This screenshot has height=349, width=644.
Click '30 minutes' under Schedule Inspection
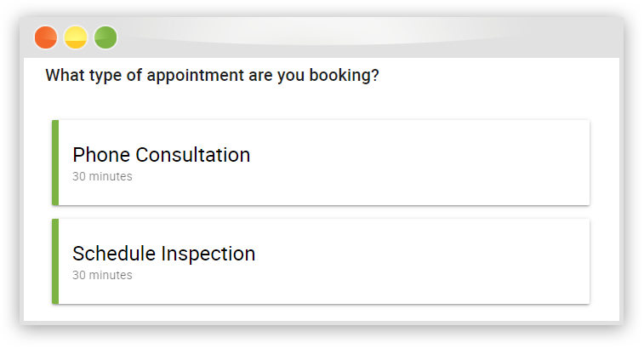pos(102,275)
